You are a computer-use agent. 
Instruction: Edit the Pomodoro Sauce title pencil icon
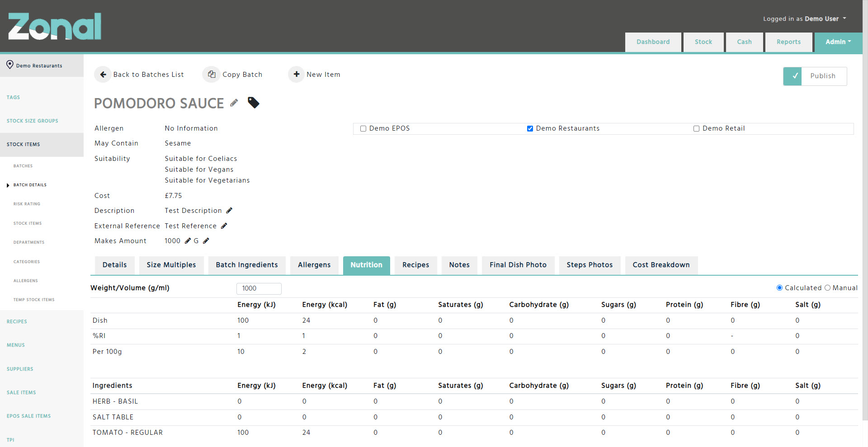(234, 103)
